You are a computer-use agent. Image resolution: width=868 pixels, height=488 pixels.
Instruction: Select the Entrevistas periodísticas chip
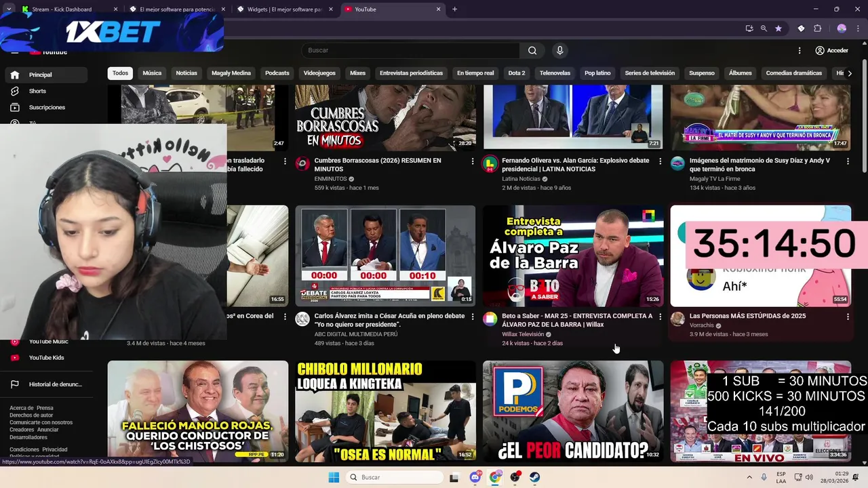coord(411,73)
